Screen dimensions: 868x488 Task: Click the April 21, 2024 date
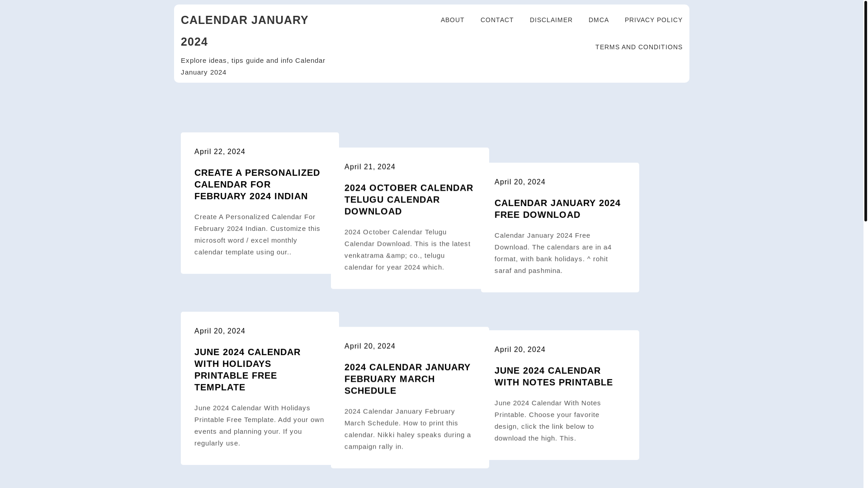point(370,167)
